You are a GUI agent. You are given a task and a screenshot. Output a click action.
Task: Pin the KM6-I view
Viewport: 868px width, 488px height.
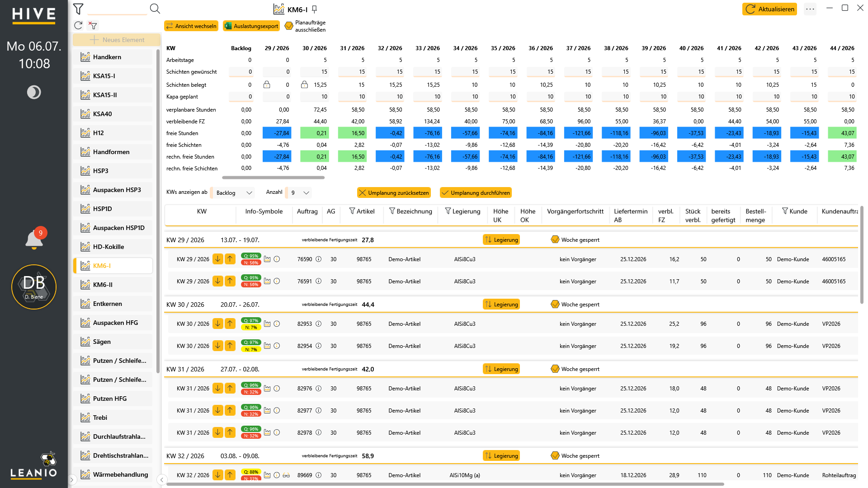tap(315, 9)
